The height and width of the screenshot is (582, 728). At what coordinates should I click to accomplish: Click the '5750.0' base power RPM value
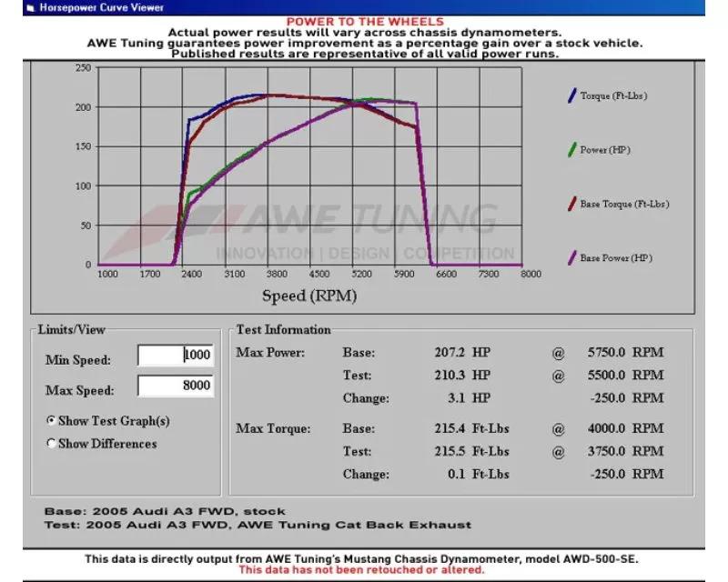point(606,352)
